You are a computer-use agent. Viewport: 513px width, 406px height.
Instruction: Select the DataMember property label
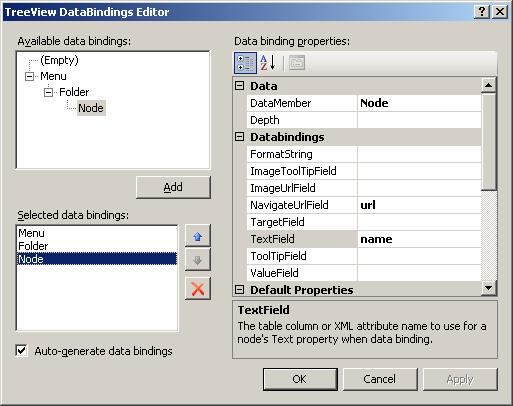(x=302, y=103)
